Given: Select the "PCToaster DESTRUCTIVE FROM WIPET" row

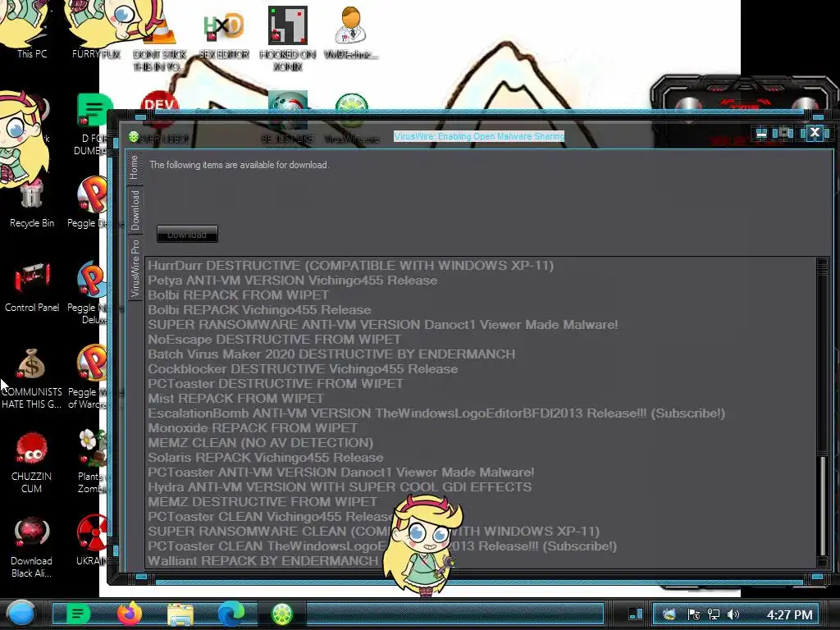Looking at the screenshot, I should pos(481,384).
